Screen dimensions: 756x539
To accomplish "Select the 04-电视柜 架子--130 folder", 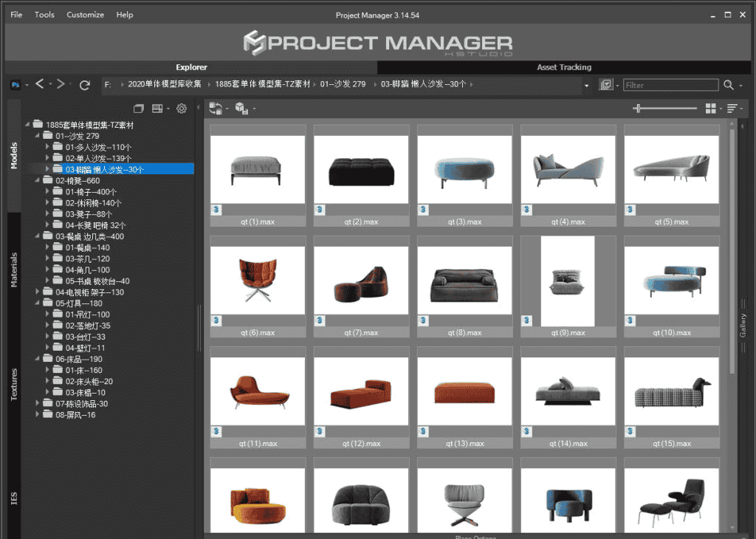I will coord(89,292).
